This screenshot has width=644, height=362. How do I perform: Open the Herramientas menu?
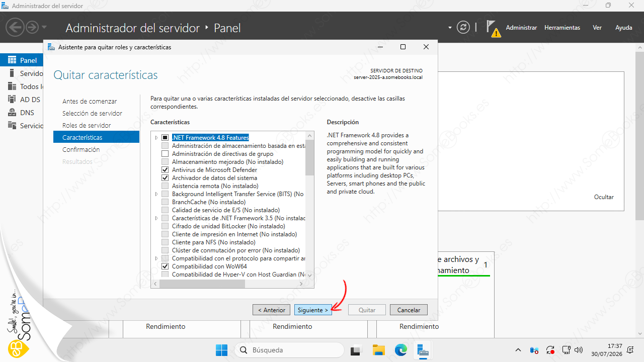click(562, 28)
